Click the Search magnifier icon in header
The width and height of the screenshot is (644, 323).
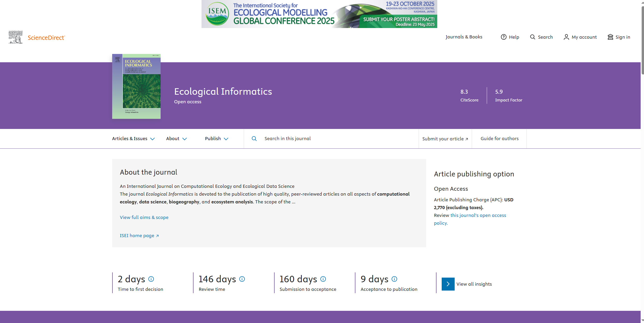[x=532, y=37]
